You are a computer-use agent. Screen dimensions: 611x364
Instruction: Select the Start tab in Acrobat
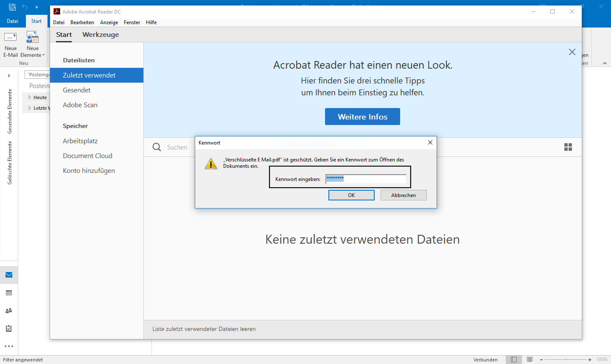click(64, 35)
